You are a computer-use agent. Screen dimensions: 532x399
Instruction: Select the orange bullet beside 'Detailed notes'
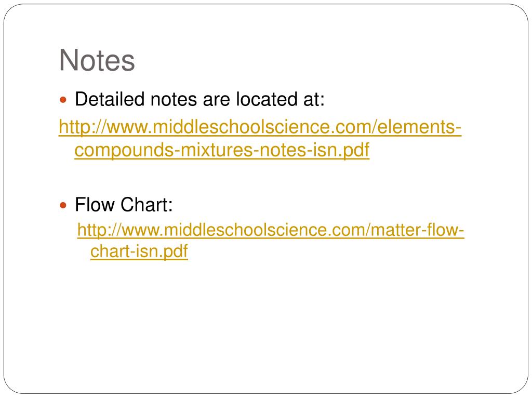[63, 100]
